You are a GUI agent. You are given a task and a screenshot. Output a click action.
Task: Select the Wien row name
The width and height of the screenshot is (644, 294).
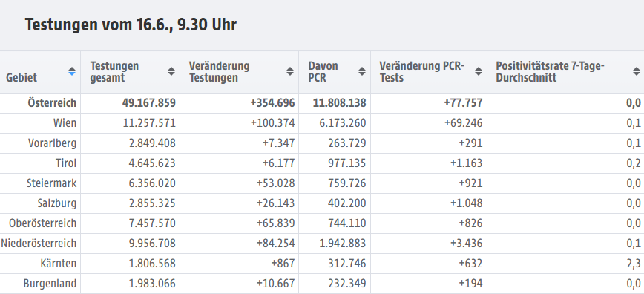click(x=65, y=123)
